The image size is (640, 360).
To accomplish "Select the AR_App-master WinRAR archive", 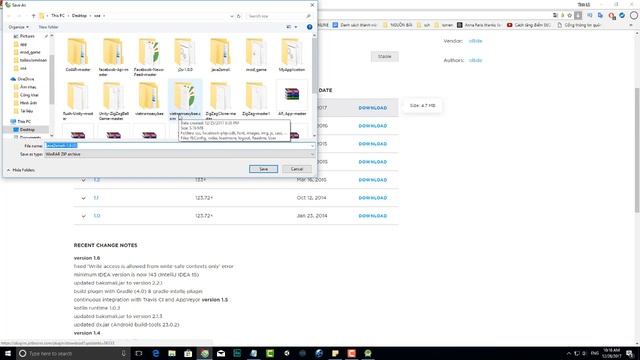I will (292, 99).
